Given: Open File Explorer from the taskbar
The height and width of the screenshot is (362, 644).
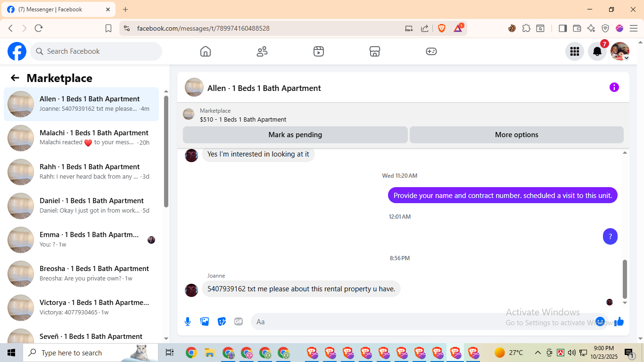Looking at the screenshot, I should tap(210, 353).
